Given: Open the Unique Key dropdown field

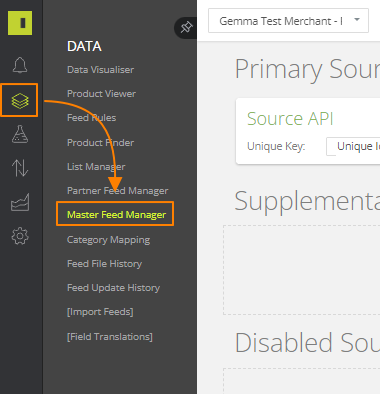Looking at the screenshot, I should pyautogui.click(x=353, y=146).
